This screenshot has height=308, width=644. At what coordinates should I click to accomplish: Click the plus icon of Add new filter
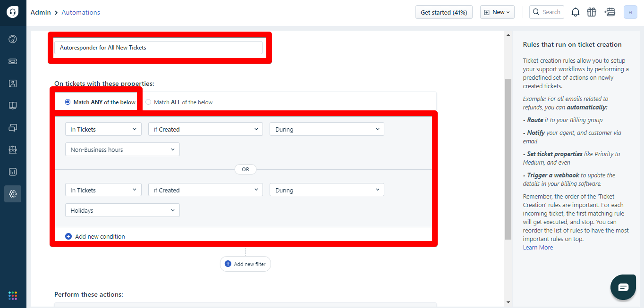(228, 264)
